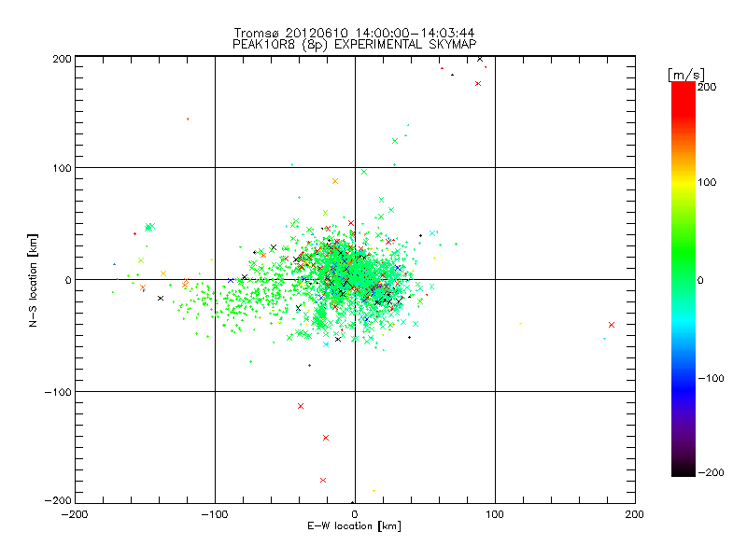The height and width of the screenshot is (560, 747).
Task: Click the red dot at far left near 40 km north
Action: click(134, 234)
